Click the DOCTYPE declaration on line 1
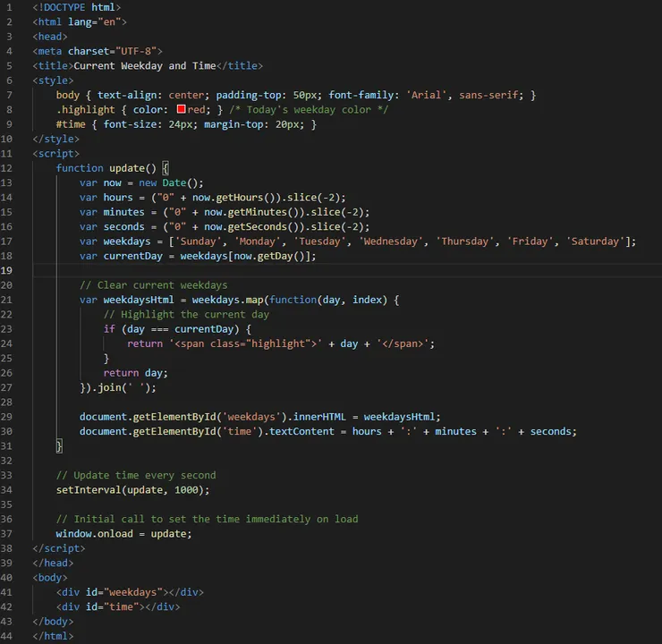 [76, 7]
